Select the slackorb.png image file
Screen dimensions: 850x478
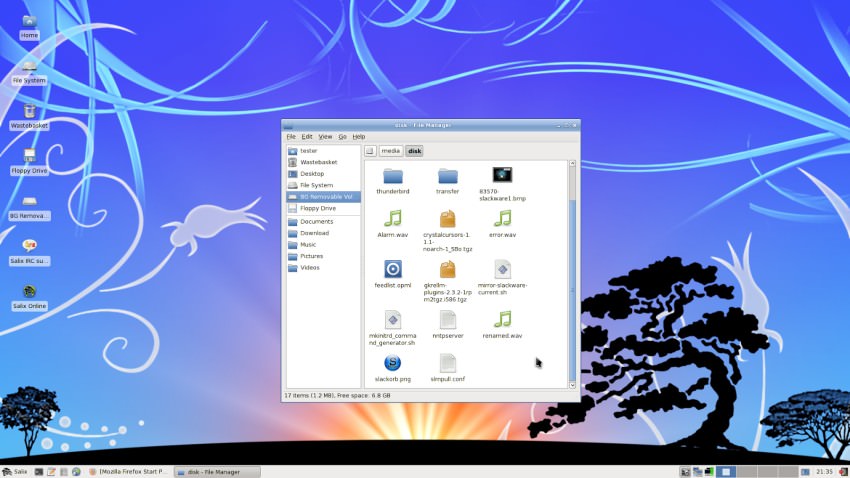[x=392, y=363]
